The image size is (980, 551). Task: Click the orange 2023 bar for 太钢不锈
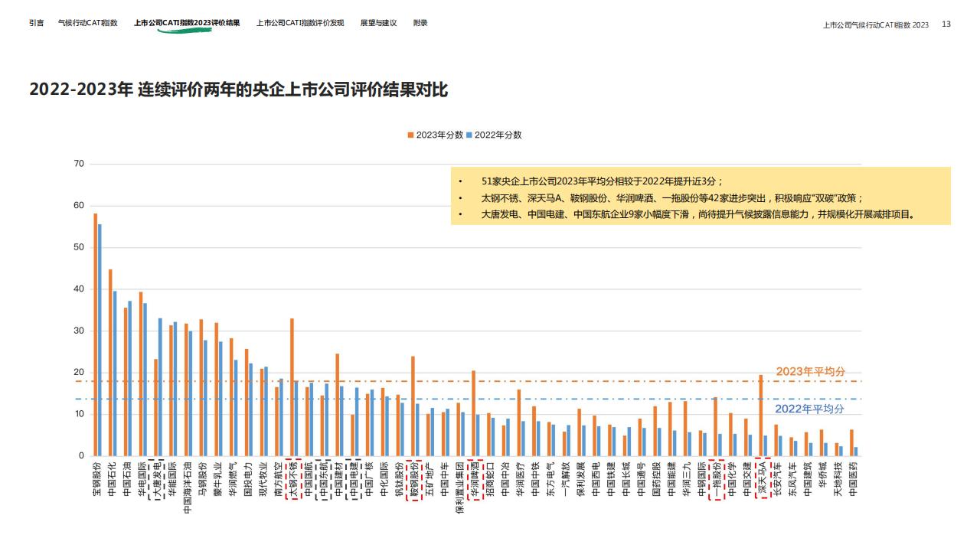[x=292, y=387]
